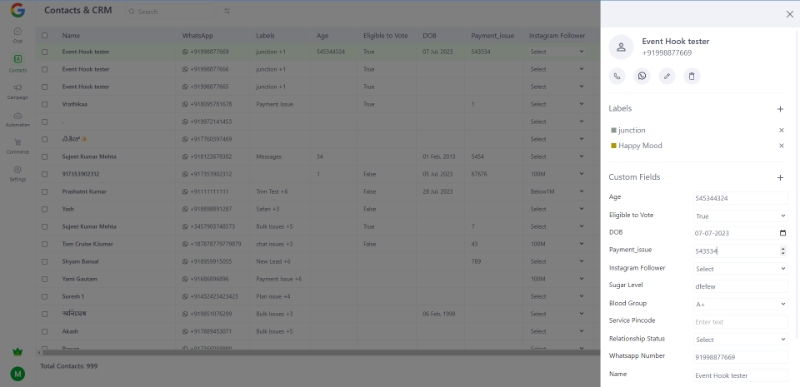The image size is (800, 387).
Task: Check the box for Yami Gautam row
Action: [45, 279]
